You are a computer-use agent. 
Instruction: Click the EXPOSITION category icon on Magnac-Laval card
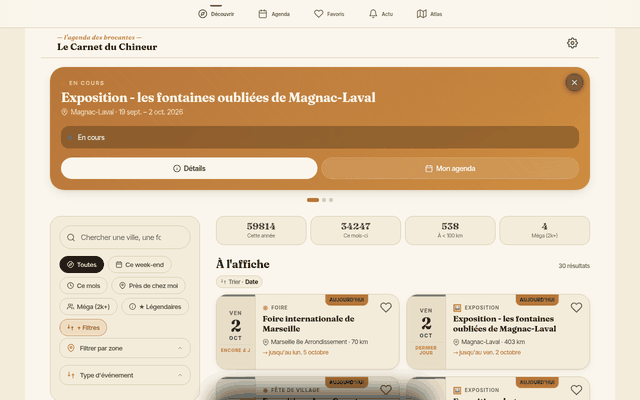(x=457, y=307)
